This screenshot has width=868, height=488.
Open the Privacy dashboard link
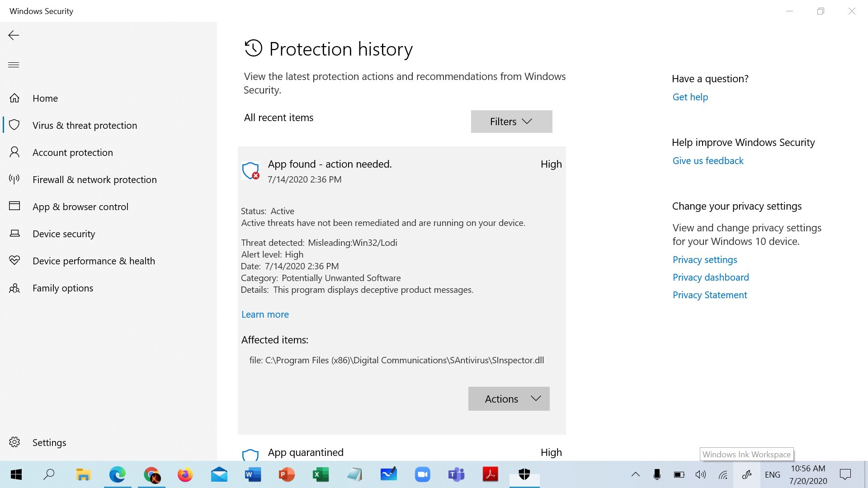point(710,277)
